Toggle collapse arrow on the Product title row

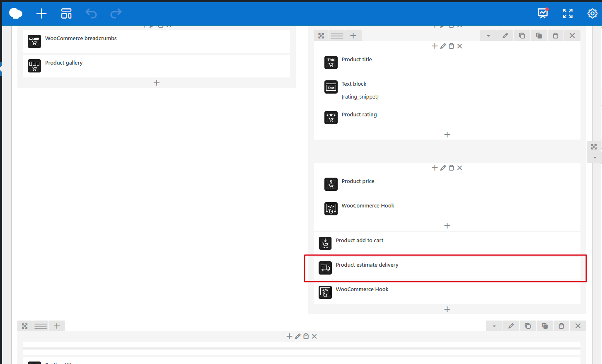click(488, 36)
